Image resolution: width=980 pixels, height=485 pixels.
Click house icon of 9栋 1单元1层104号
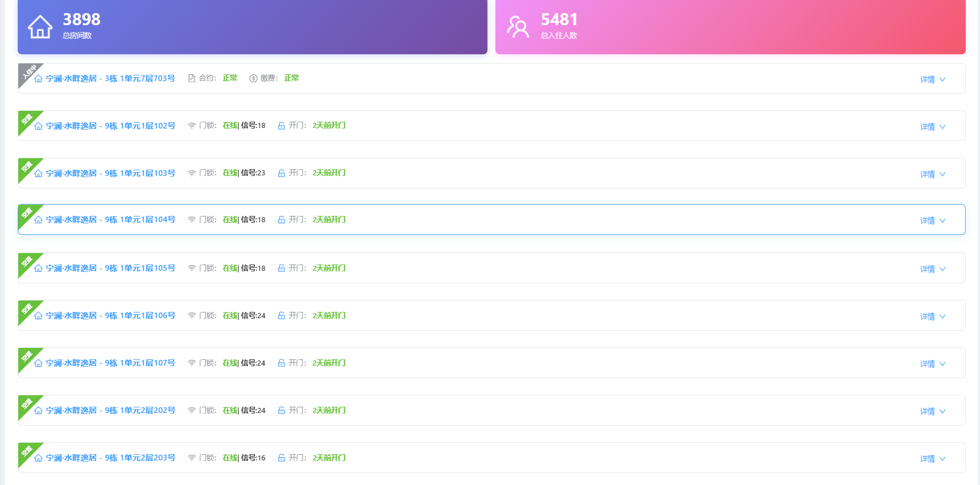click(x=38, y=219)
